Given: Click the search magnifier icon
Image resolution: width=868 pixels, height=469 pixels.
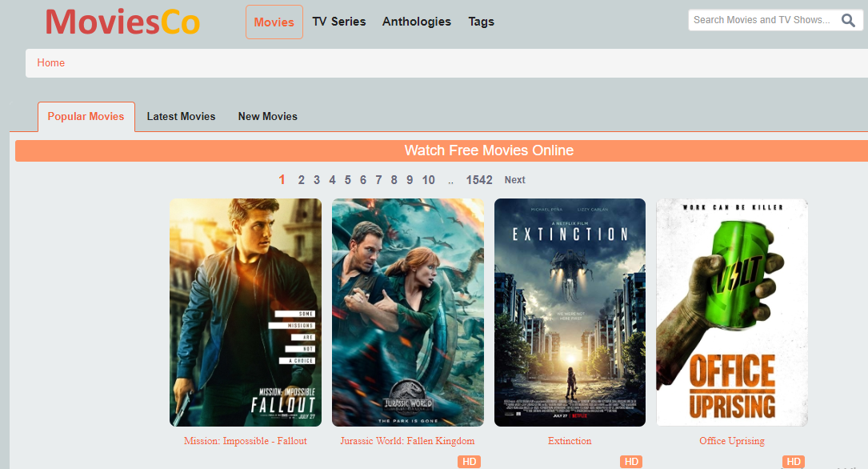Looking at the screenshot, I should [x=848, y=21].
